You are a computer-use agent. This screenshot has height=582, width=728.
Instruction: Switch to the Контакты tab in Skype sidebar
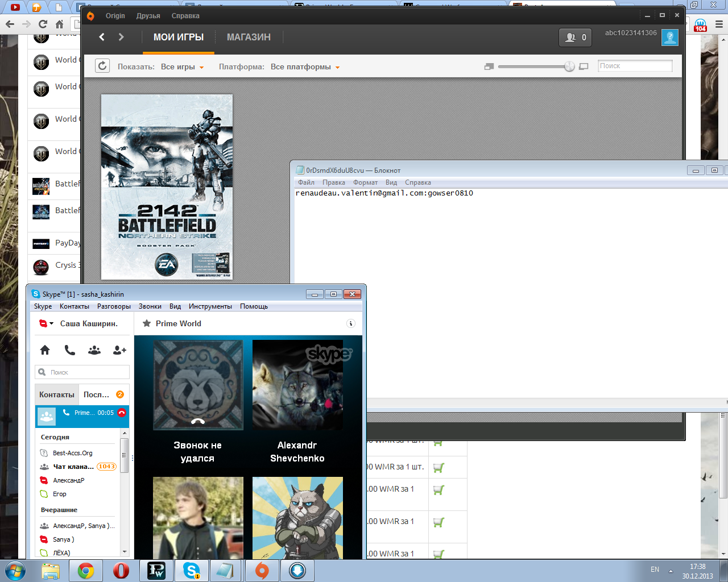[56, 394]
